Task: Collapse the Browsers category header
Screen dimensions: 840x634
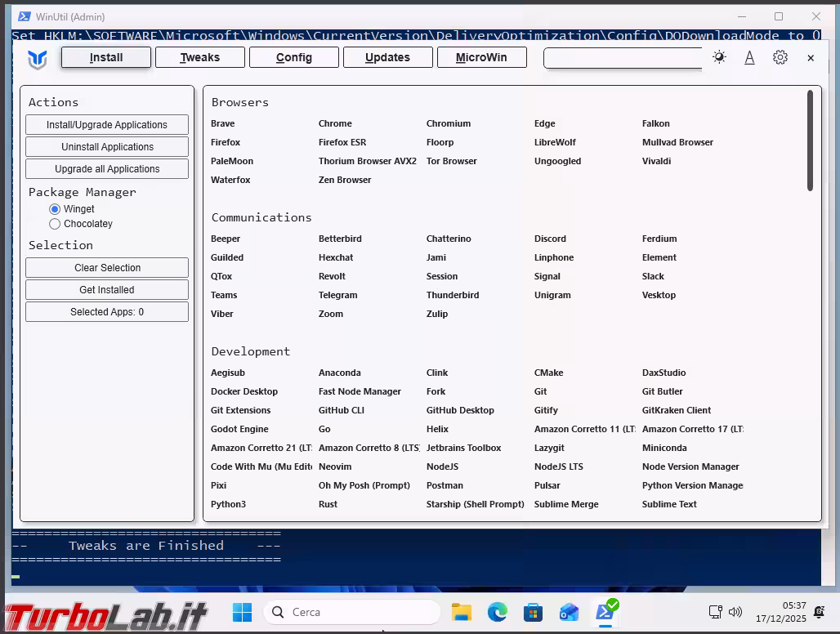Action: click(240, 102)
